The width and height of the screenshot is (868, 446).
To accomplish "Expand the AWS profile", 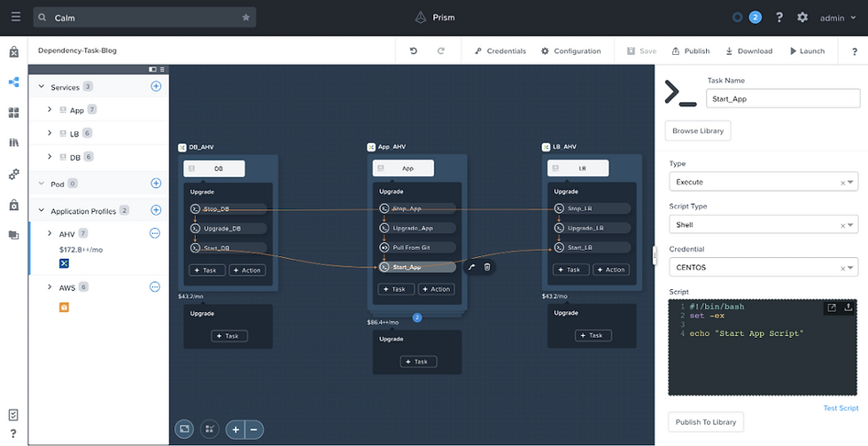I will pyautogui.click(x=50, y=287).
